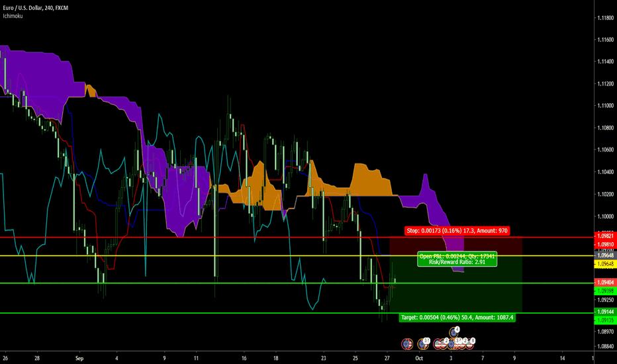Click the 1.11800 price axis value

[x=605, y=18]
